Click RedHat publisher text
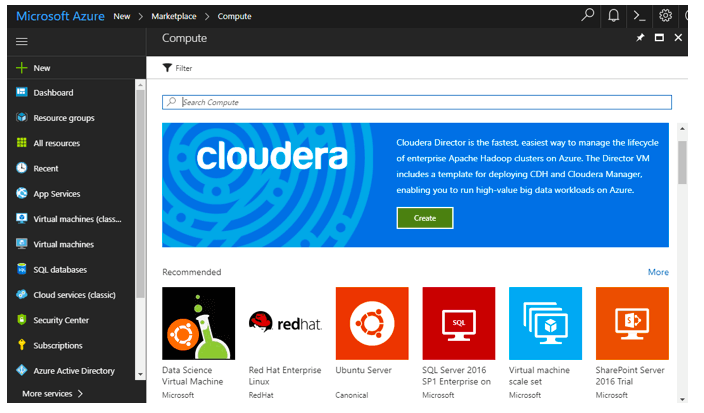This screenshot has height=413, width=704. [x=261, y=395]
